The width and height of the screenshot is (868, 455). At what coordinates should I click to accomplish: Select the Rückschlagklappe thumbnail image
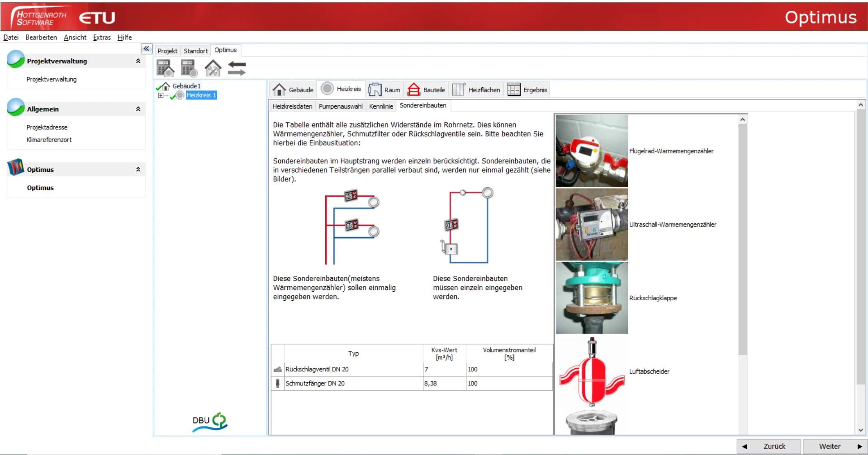(x=592, y=298)
